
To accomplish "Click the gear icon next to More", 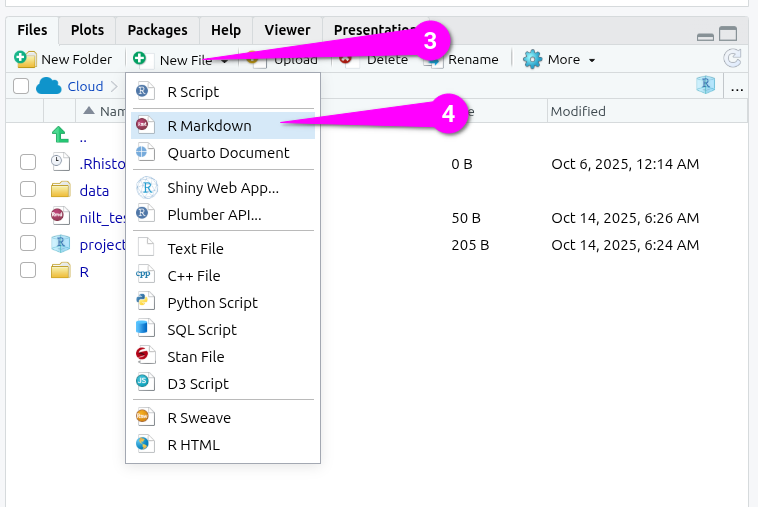I will 532,59.
